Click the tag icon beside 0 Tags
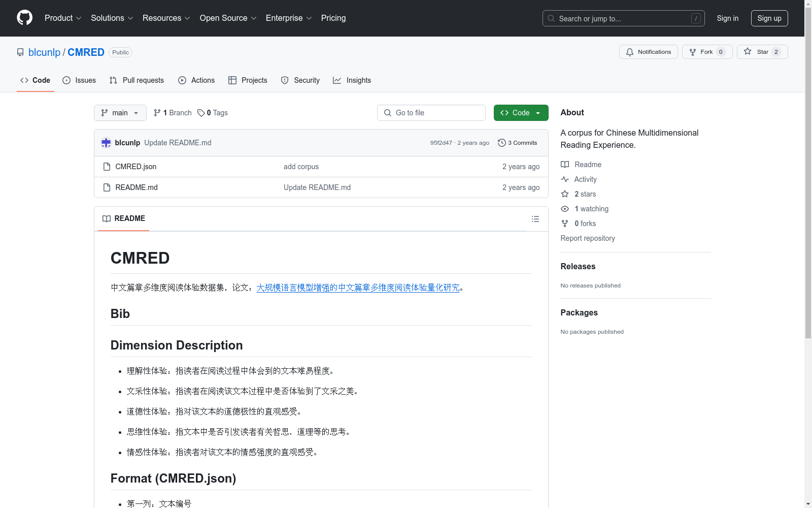Image resolution: width=812 pixels, height=508 pixels. pos(201,113)
